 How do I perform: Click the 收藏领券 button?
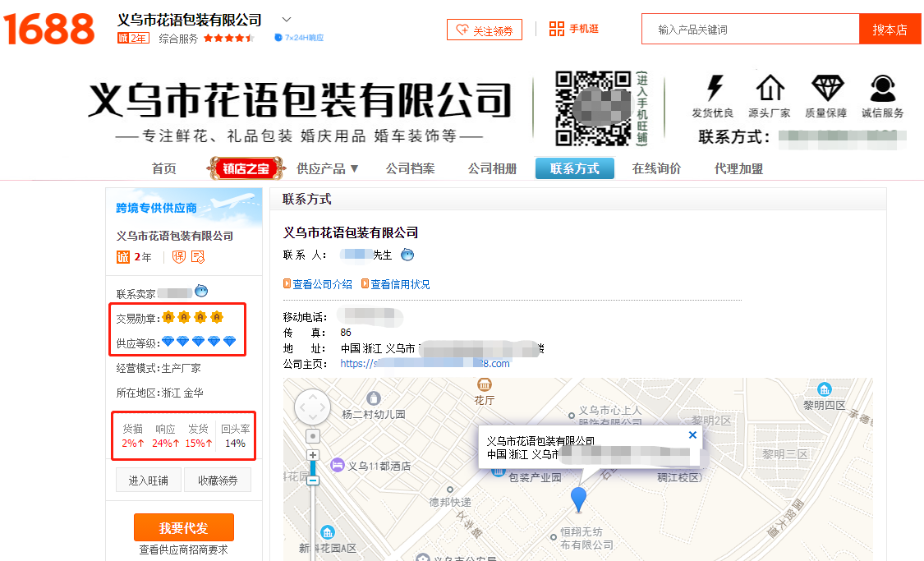point(218,481)
